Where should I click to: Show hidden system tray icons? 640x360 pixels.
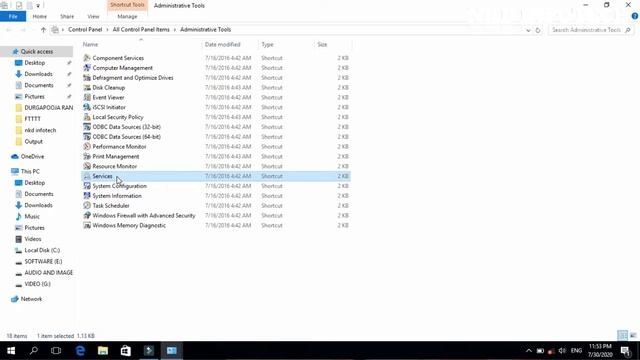[x=529, y=351]
